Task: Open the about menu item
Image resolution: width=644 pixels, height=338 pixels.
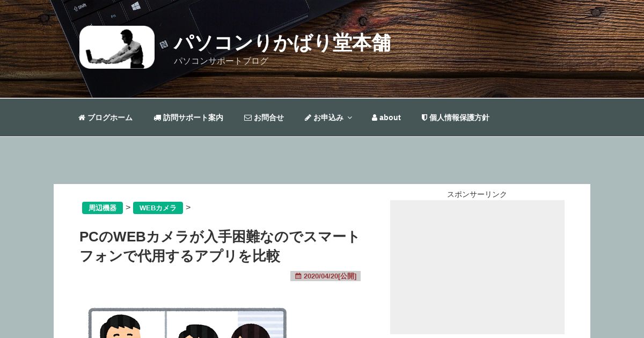Action: (386, 117)
